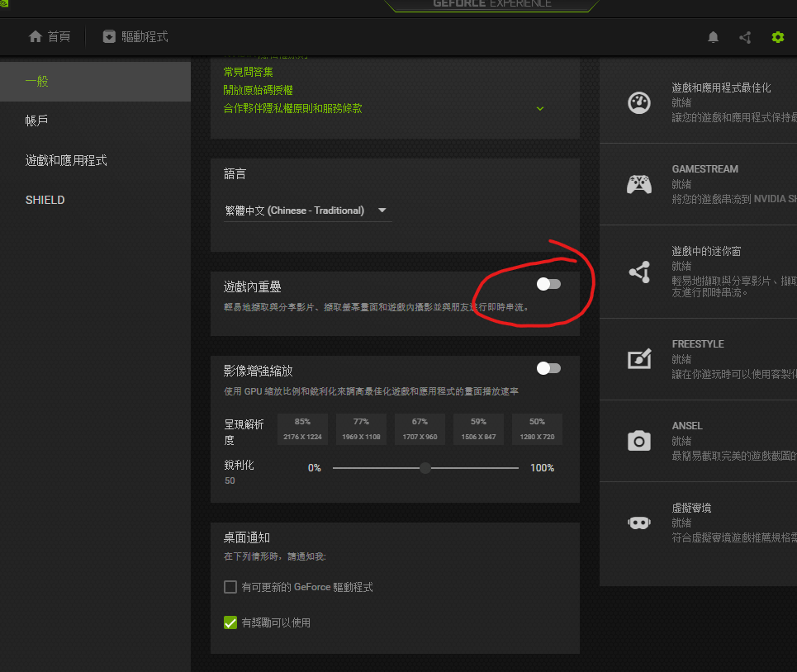Click the GAMESTREAM controller icon
The image size is (797, 672).
click(639, 184)
